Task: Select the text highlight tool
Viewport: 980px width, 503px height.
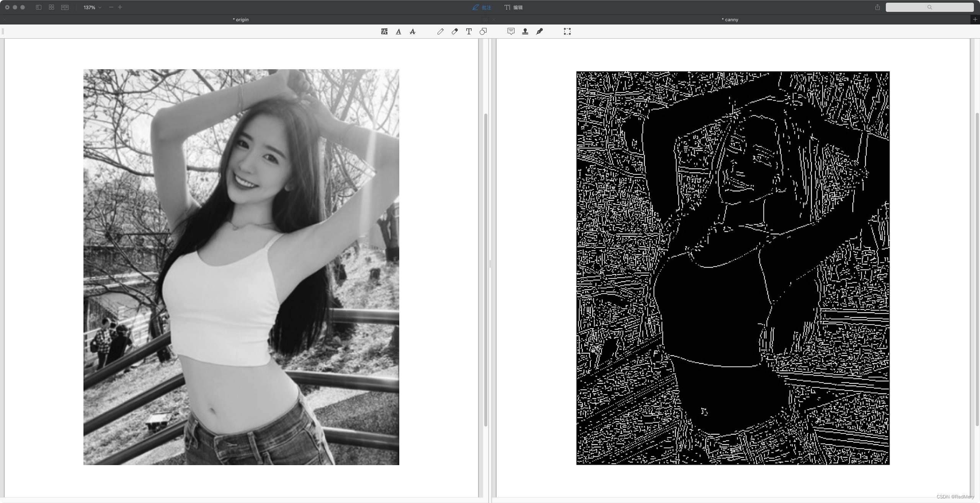Action: point(384,31)
